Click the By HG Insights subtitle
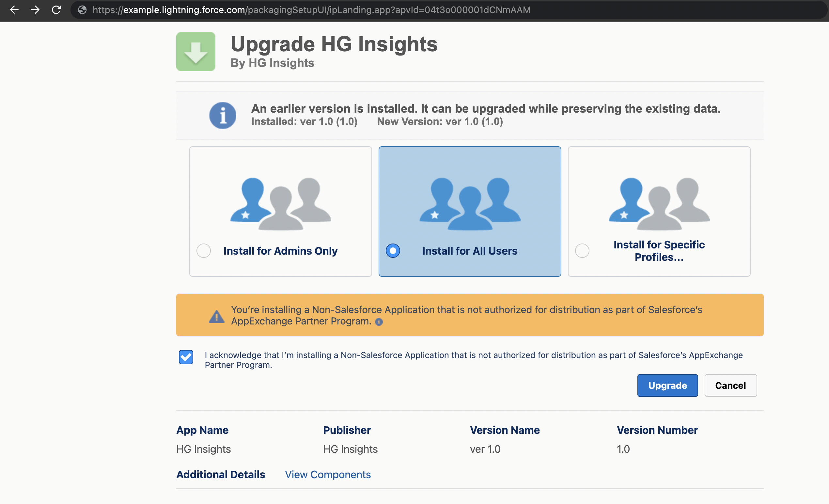829x504 pixels. (x=272, y=63)
